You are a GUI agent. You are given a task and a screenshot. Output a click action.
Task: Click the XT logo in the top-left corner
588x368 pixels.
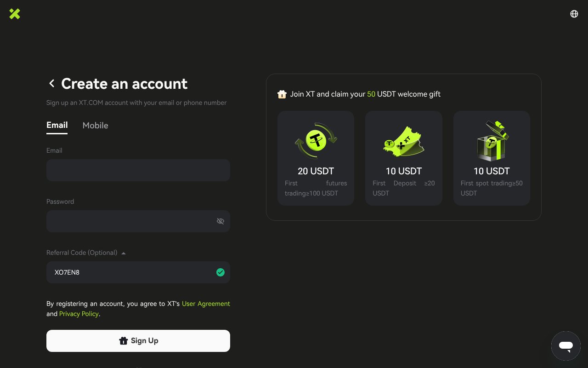[15, 14]
